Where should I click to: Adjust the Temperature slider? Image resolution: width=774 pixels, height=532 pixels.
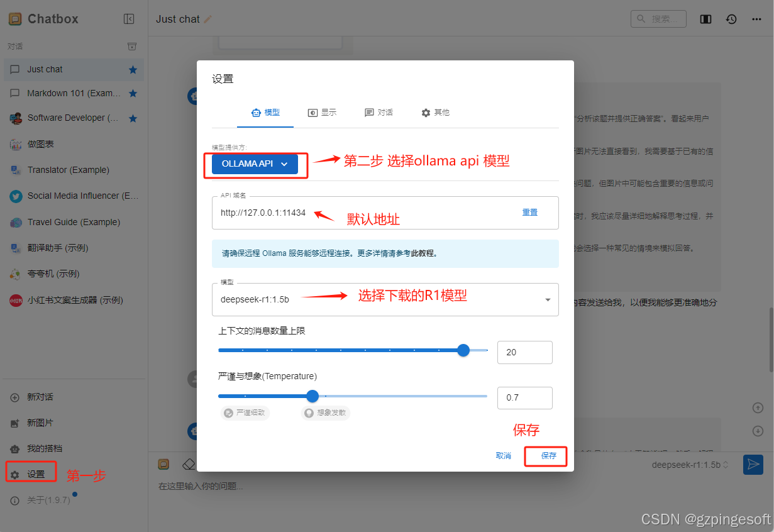(353, 396)
